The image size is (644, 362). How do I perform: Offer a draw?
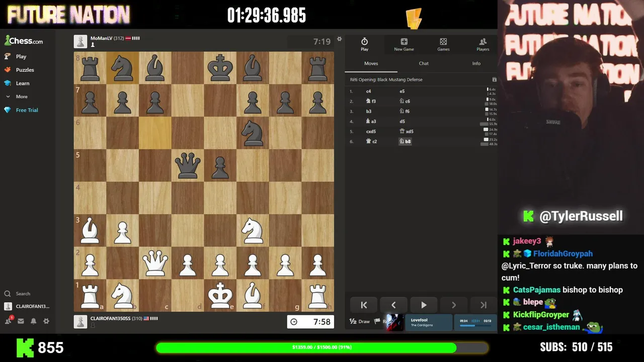tap(360, 321)
